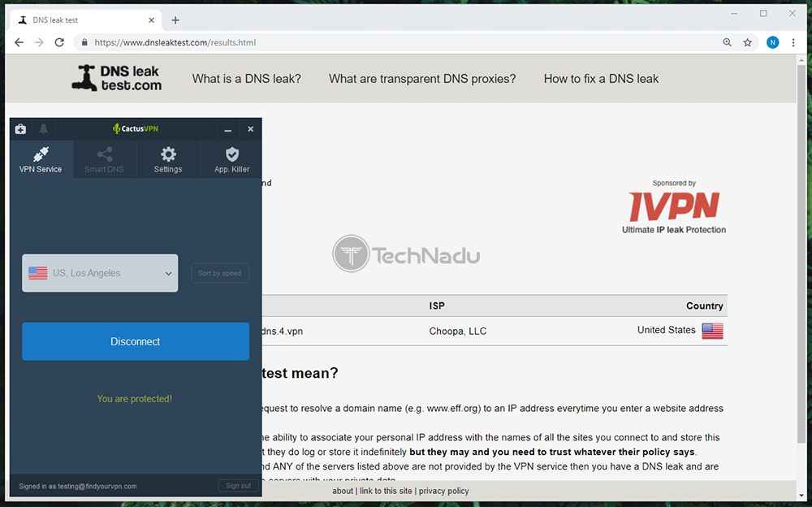Minimize the Chrome window
812x507 pixels.
click(x=734, y=14)
